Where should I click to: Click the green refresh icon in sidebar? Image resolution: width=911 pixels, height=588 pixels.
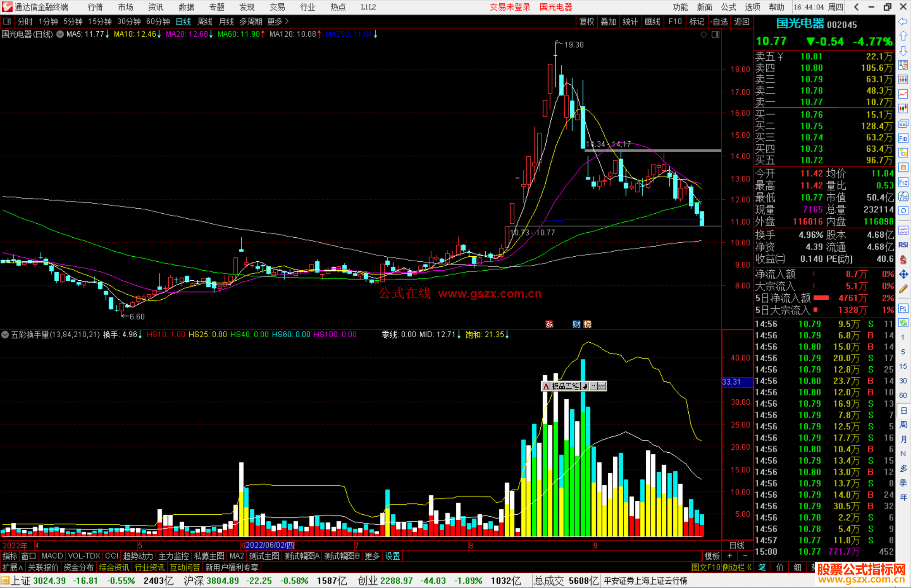(x=903, y=323)
